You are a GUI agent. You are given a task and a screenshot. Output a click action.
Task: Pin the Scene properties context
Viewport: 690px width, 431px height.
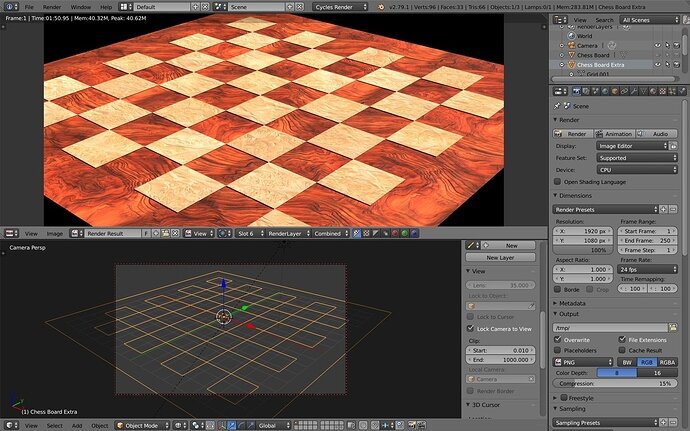557,106
